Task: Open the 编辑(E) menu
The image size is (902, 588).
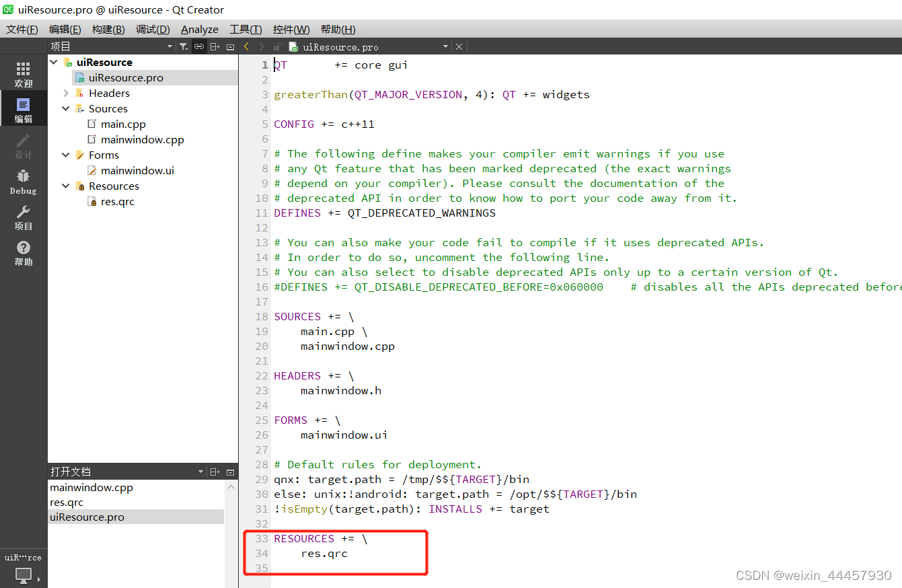Action: point(65,30)
